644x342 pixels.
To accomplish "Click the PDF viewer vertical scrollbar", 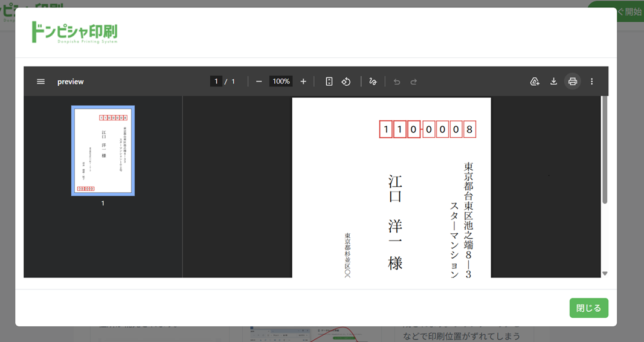I will (605, 151).
